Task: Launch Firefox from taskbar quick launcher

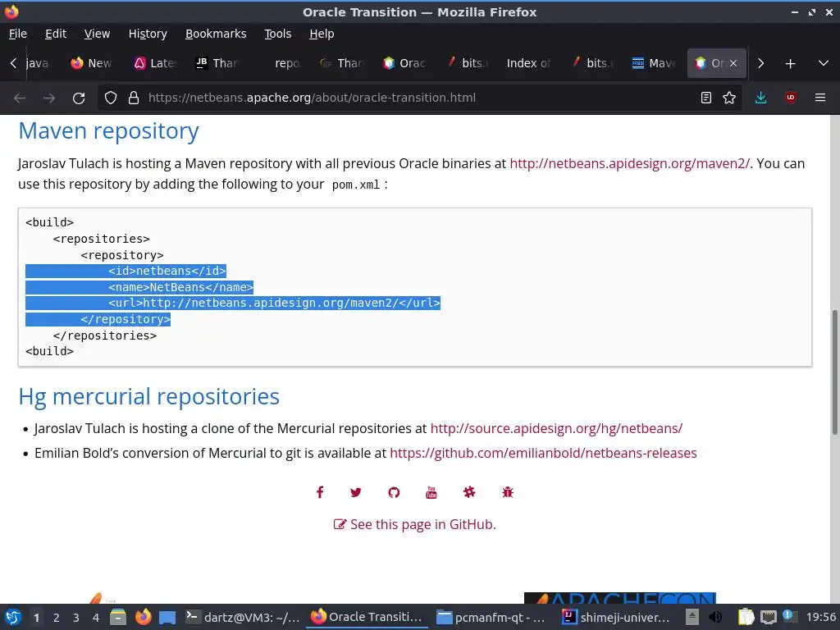Action: pyautogui.click(x=143, y=617)
